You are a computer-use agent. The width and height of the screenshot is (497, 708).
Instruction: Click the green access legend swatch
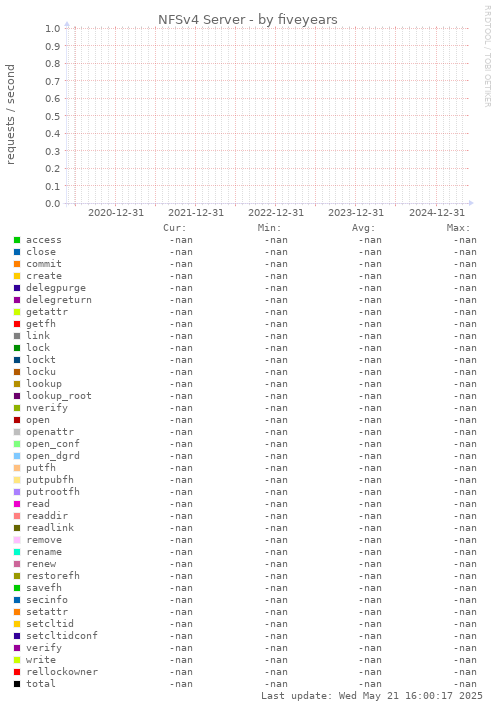(x=17, y=240)
